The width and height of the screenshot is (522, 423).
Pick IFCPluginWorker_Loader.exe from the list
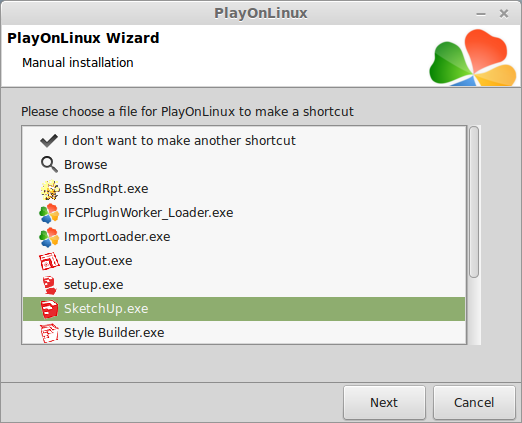tap(244, 213)
